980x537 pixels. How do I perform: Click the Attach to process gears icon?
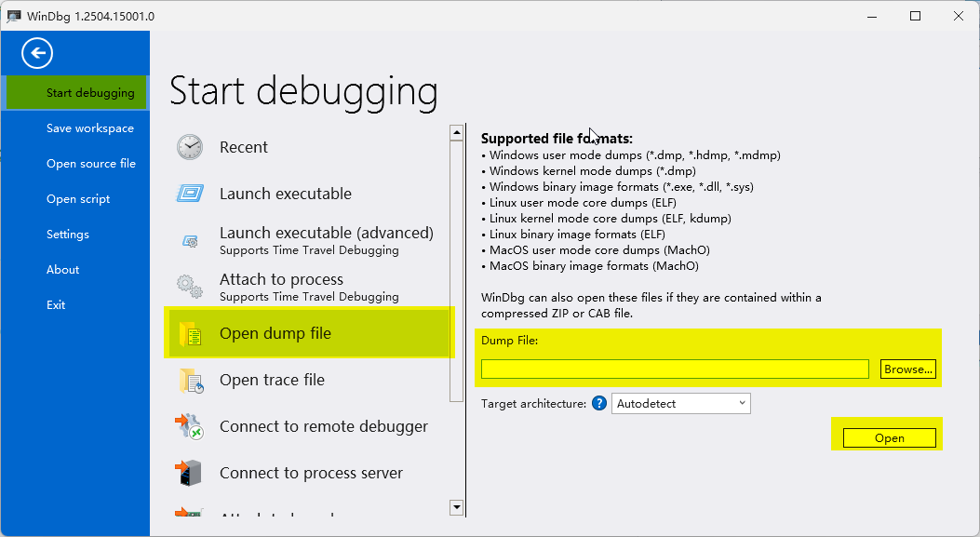(x=189, y=287)
